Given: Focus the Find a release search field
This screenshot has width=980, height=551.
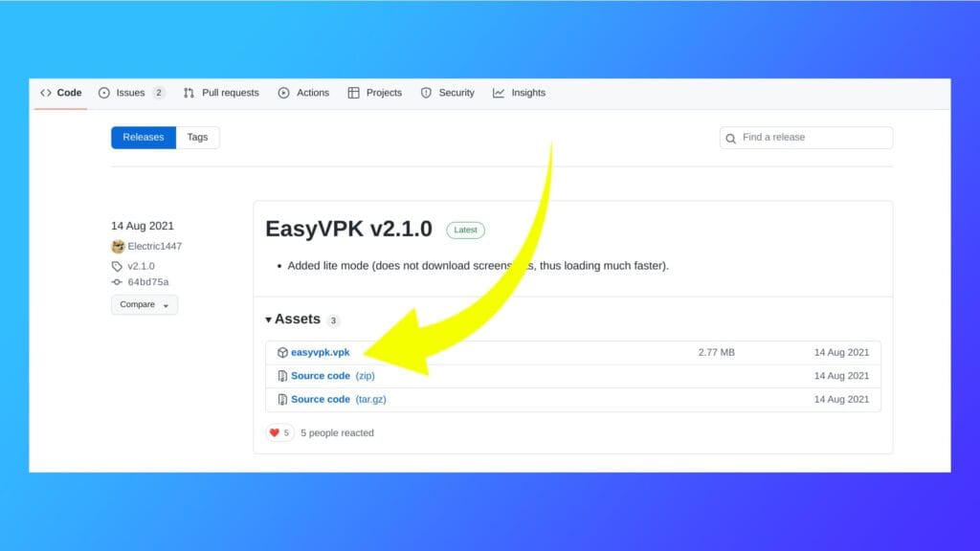Looking at the screenshot, I should coord(813,138).
